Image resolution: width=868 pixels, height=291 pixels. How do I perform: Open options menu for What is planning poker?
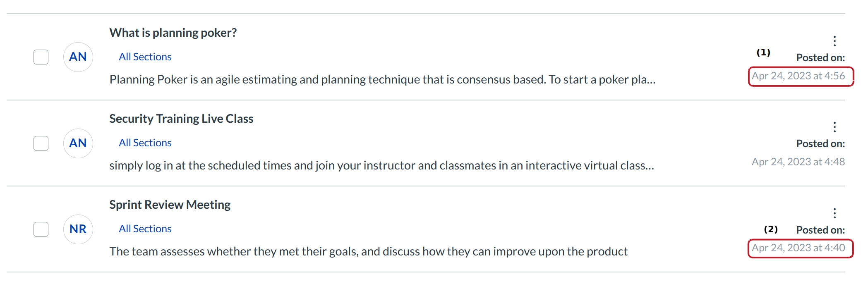pos(834,41)
